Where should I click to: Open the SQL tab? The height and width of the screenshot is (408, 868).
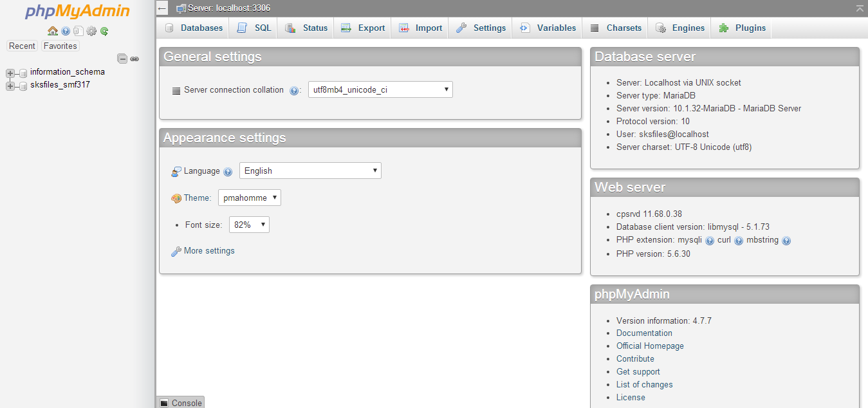pos(254,28)
